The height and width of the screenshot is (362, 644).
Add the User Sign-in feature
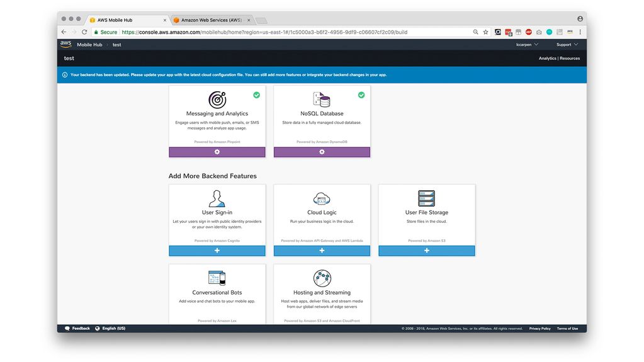tap(217, 251)
